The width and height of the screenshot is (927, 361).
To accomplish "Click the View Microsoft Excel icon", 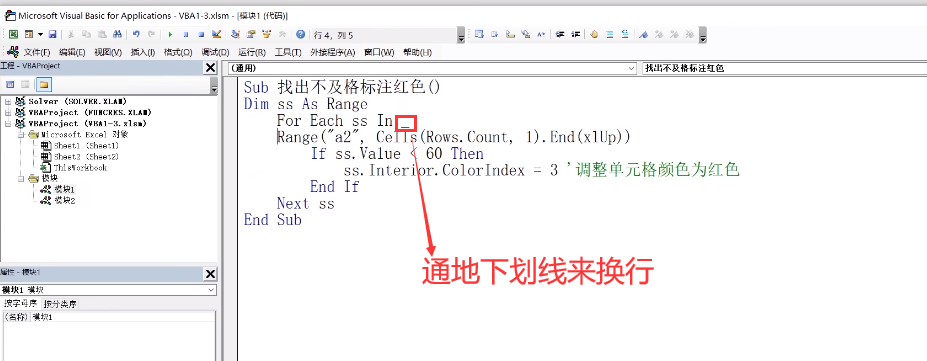I will tap(13, 35).
